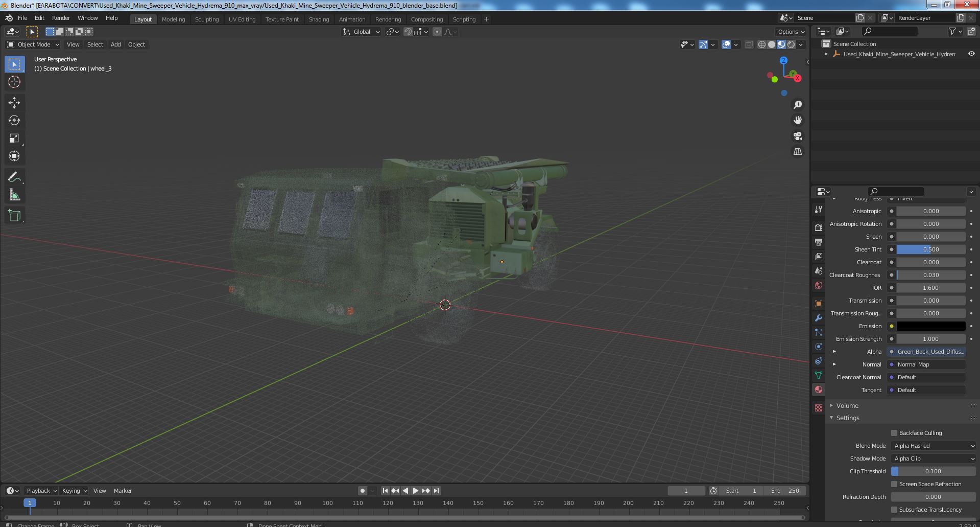This screenshot has height=527, width=980.
Task: Activate the Select Box tool
Action: click(14, 64)
